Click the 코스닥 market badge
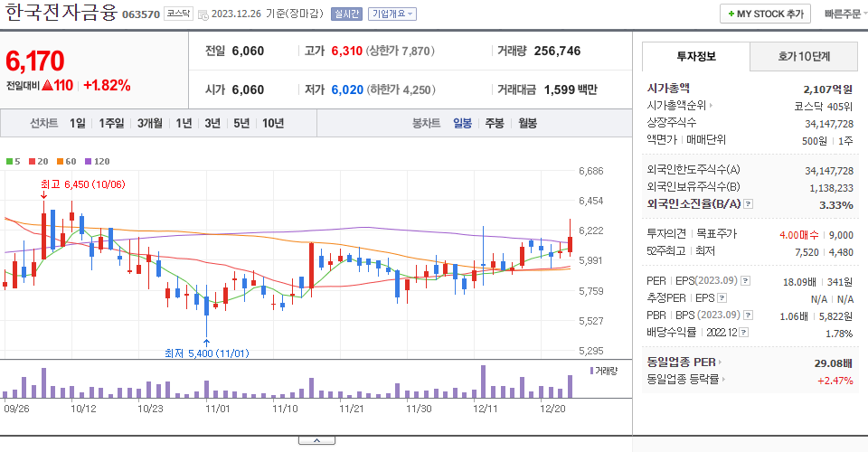The height and width of the screenshot is (452, 868). (178, 14)
